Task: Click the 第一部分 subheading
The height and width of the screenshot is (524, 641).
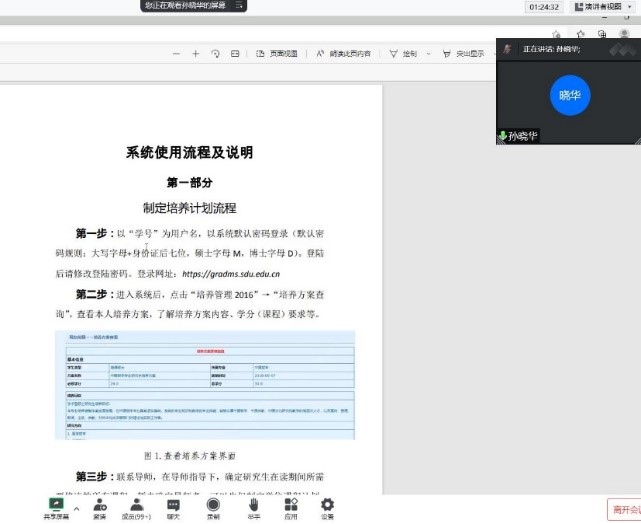Action: coord(189,182)
